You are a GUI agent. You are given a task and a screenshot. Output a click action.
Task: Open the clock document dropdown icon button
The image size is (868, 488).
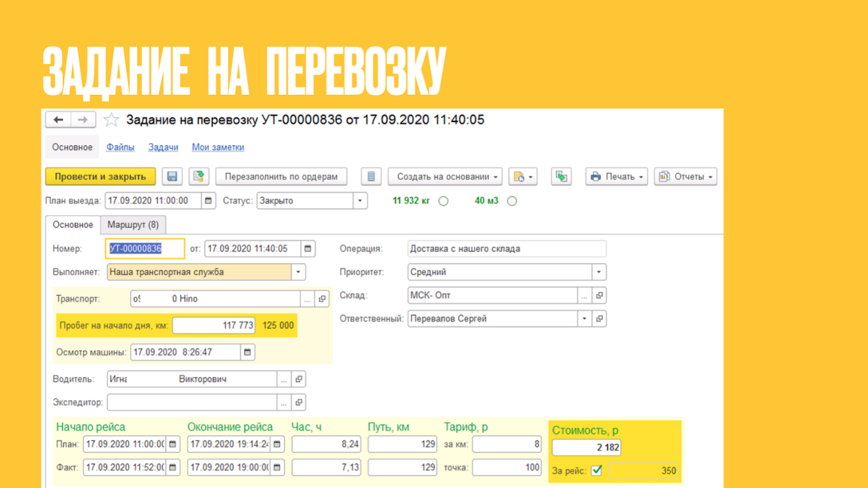[523, 177]
